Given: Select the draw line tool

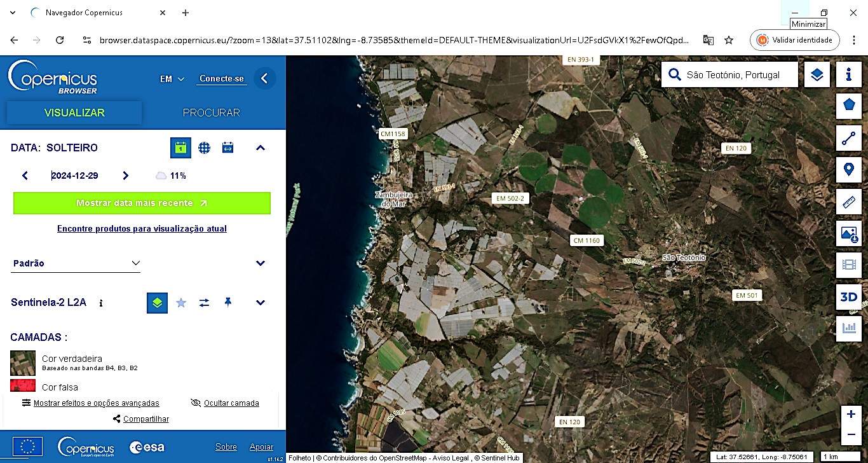Looking at the screenshot, I should pyautogui.click(x=848, y=138).
